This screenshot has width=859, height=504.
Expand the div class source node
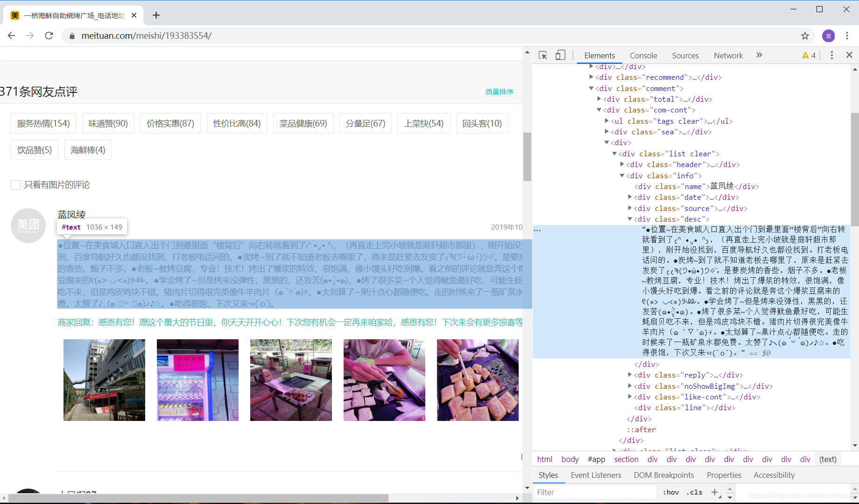pos(630,208)
